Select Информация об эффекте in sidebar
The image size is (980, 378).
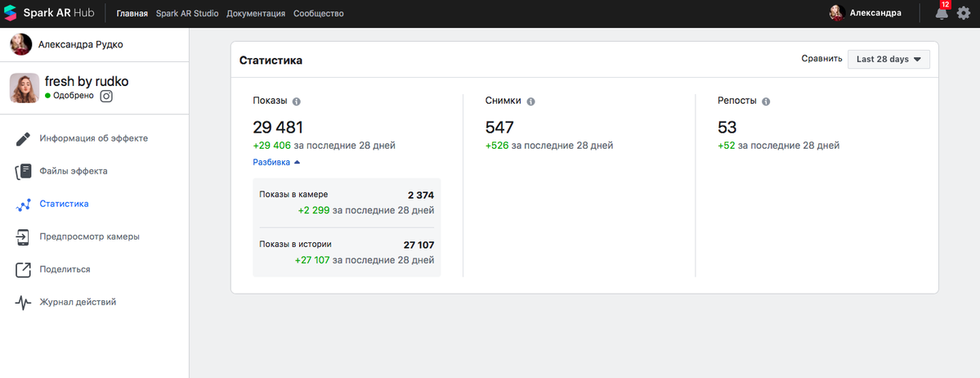point(94,138)
